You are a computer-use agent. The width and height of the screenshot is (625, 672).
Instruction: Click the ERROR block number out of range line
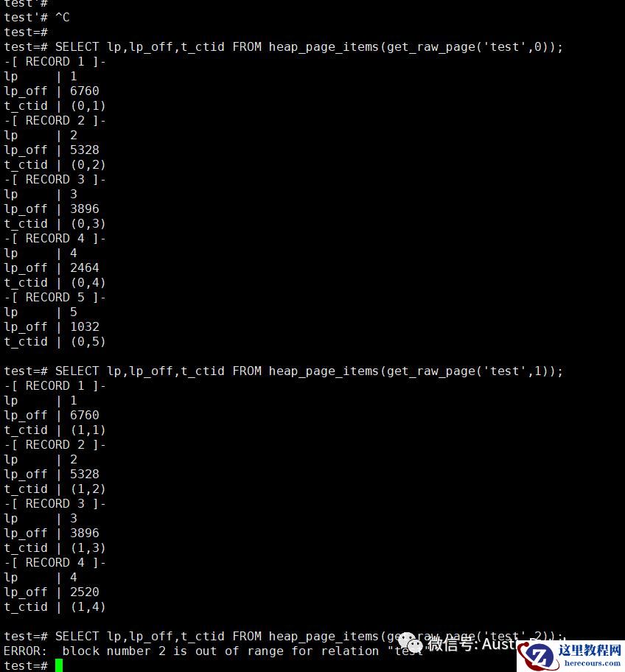213,651
